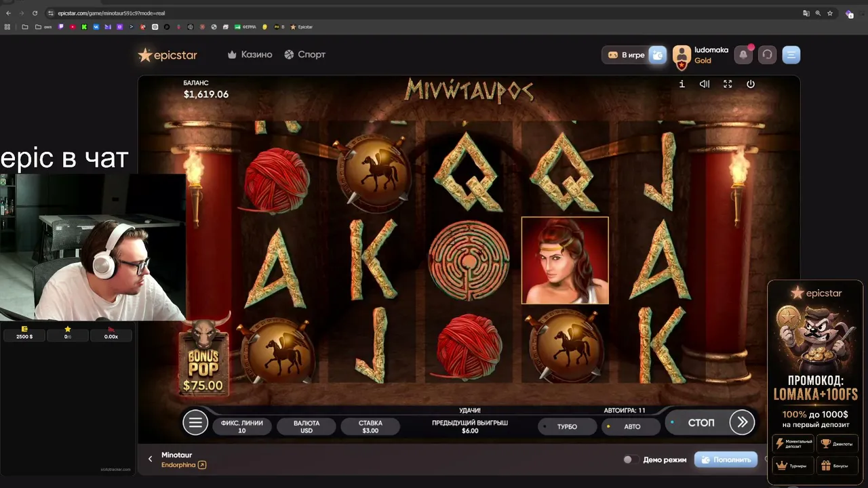868x488 pixels.
Task: Click the labyrinth symbol on middle reel
Action: pyautogui.click(x=469, y=260)
